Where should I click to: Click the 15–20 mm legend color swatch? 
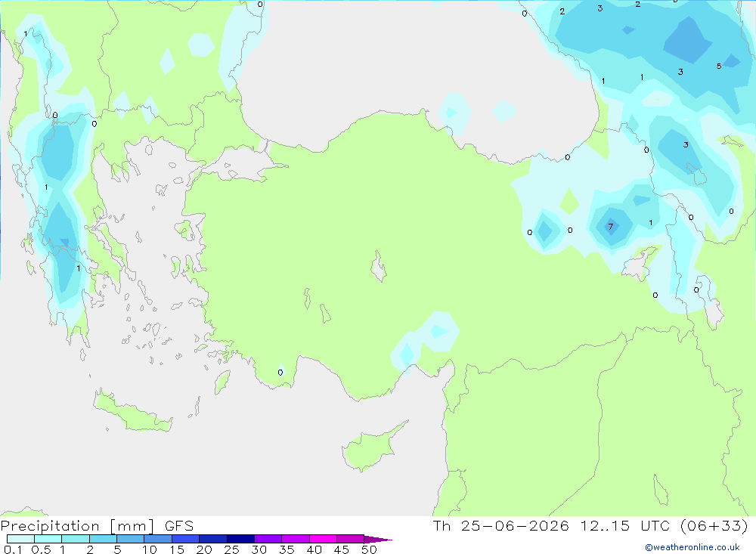coord(186,539)
